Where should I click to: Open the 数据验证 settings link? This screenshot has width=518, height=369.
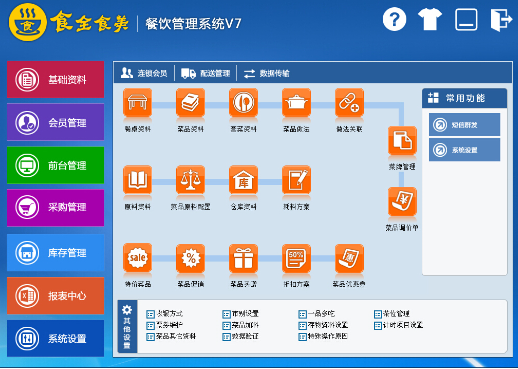tap(240, 336)
